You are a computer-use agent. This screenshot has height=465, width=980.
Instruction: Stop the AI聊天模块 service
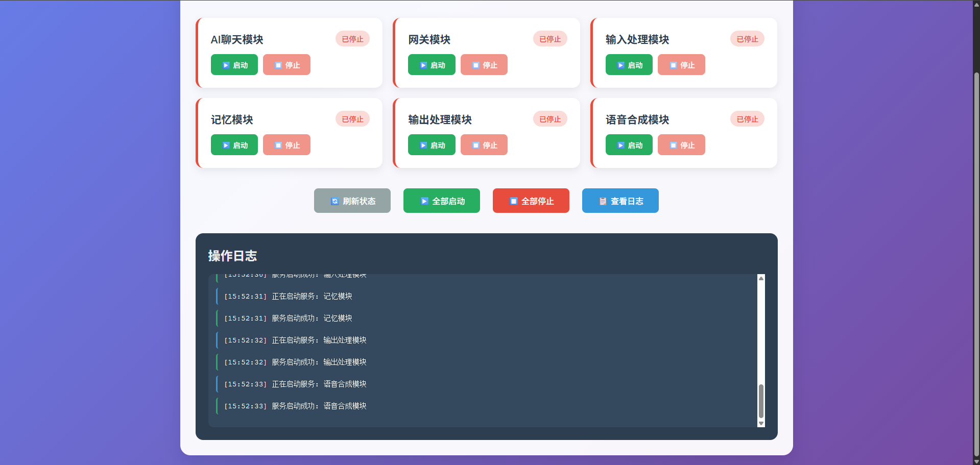click(286, 65)
